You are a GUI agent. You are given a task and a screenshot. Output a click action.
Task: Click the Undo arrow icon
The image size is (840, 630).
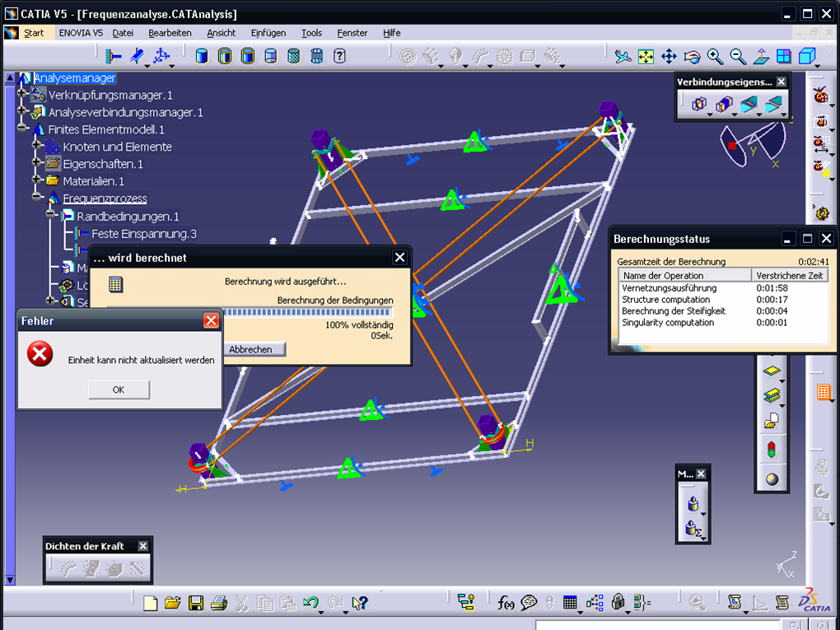[x=310, y=603]
